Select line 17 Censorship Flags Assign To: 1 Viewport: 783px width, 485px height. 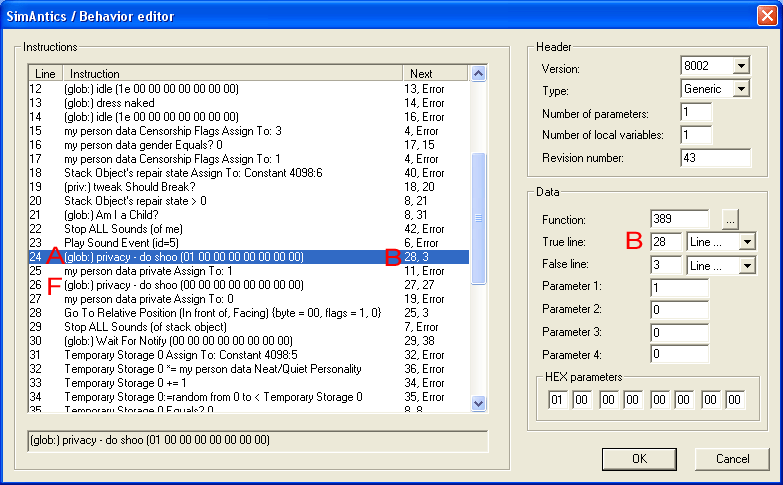(249, 159)
